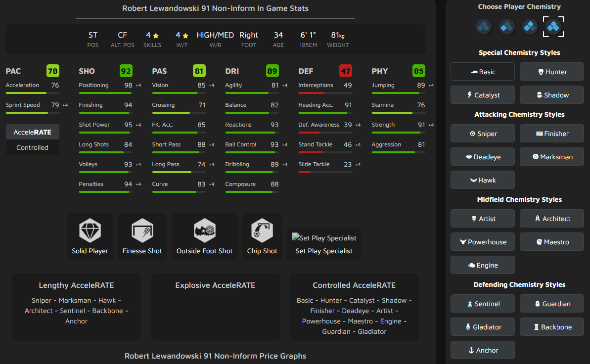Image resolution: width=590 pixels, height=364 pixels.
Task: Select the one-diamond player chemistry option
Action: 483,27
